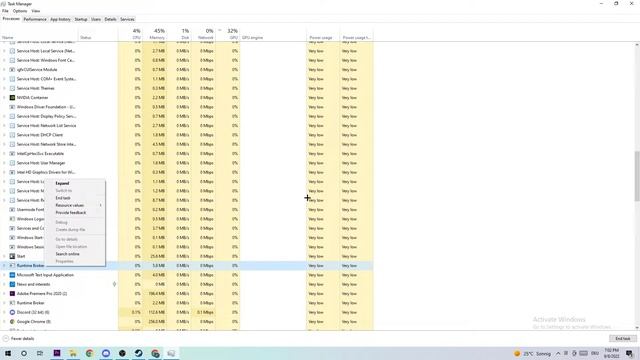Open Discord from the taskbar
This screenshot has width=640, height=360.
[x=106, y=353]
